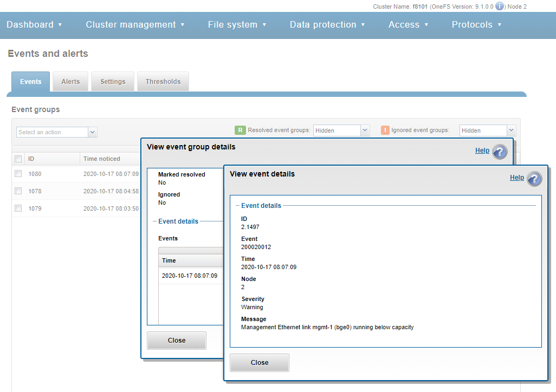Screen dimensions: 556x392
Task: Click Help icon in event details dialog
Action: [534, 178]
